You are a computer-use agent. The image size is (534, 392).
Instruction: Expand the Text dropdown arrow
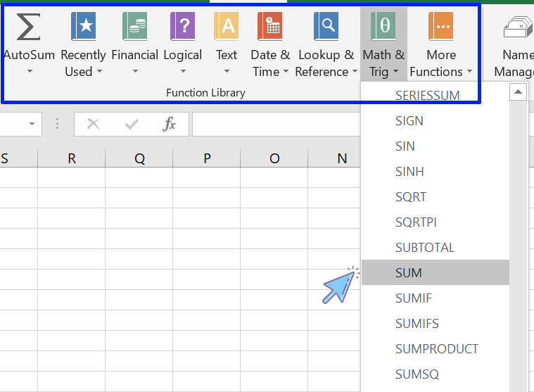coord(227,71)
